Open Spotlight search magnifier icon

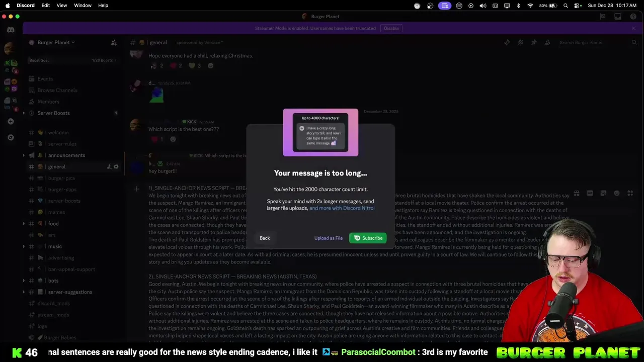(566, 6)
